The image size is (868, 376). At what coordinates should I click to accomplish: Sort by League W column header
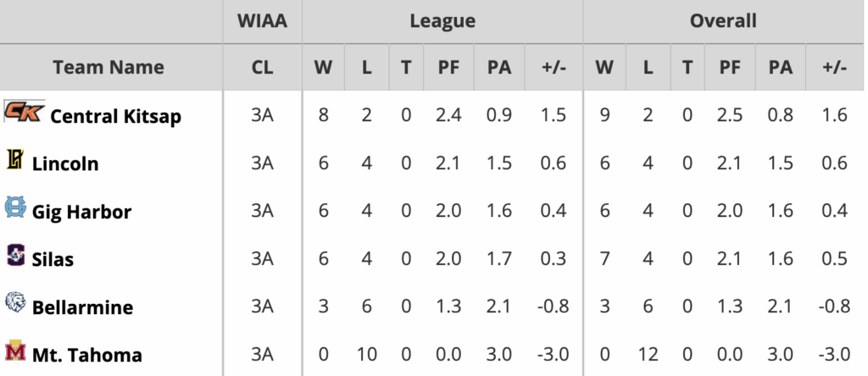click(323, 67)
